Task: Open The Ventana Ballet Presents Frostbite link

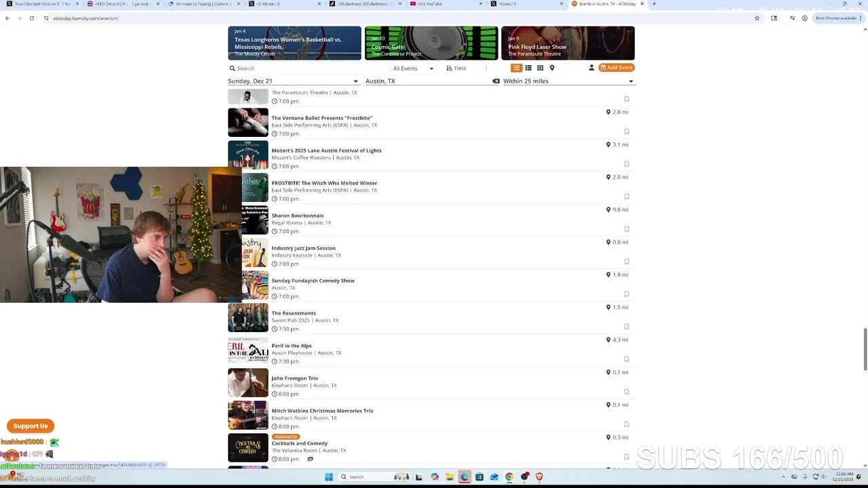Action: 321,118
